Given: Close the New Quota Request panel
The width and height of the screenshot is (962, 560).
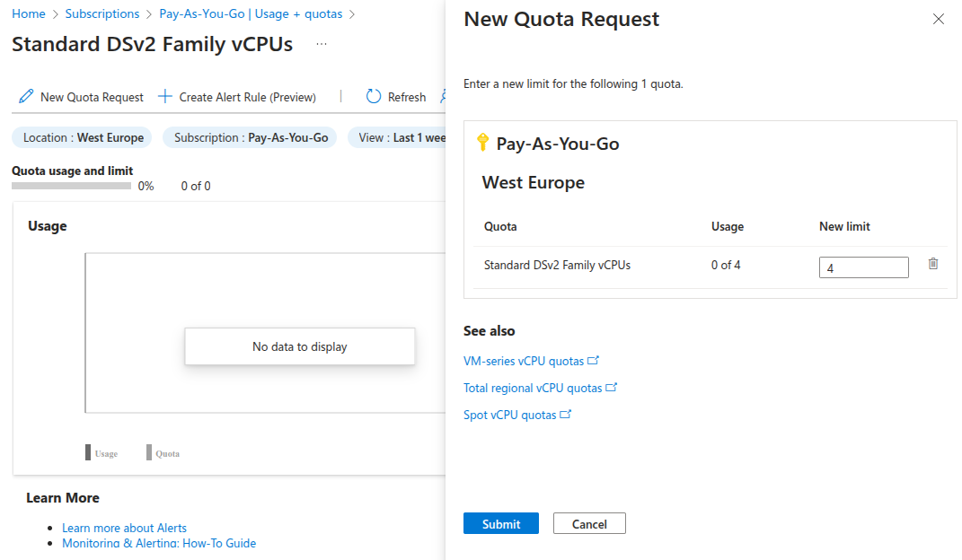Looking at the screenshot, I should tap(939, 18).
